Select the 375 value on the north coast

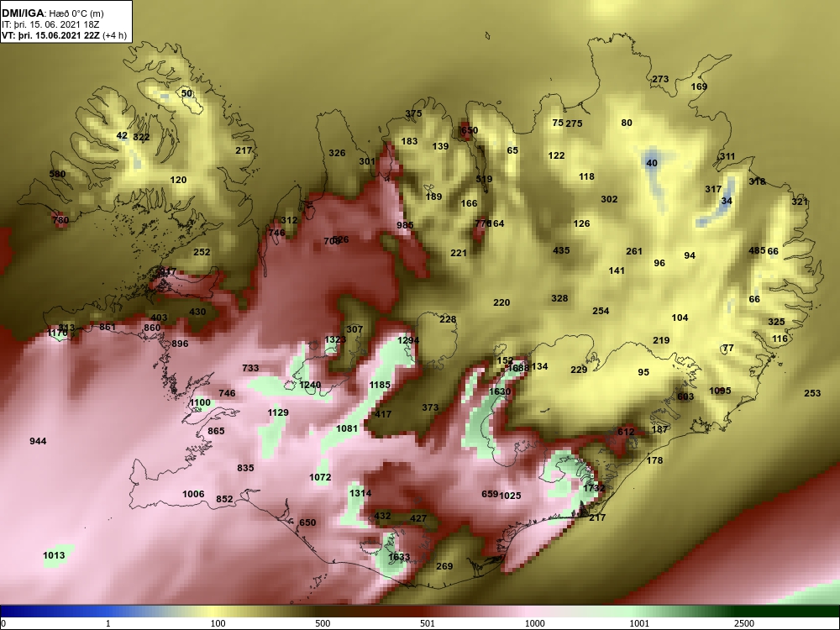click(413, 113)
